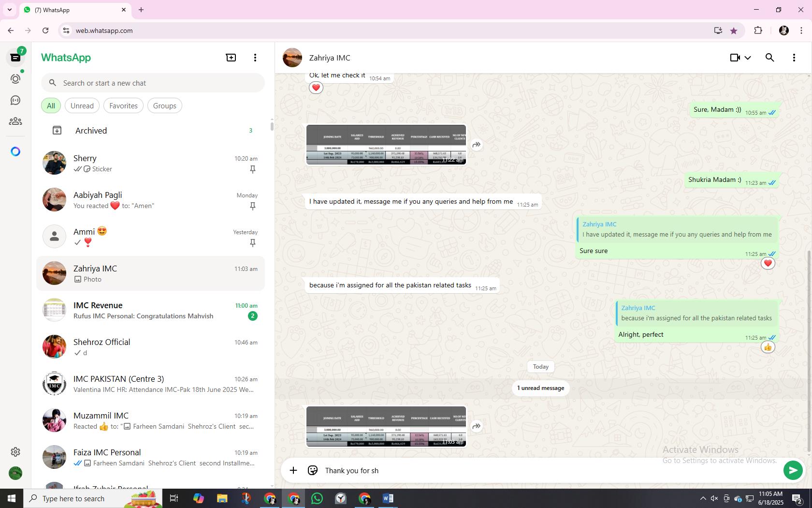Open the Windows Start menu
This screenshot has height=508, width=812.
[x=12, y=498]
